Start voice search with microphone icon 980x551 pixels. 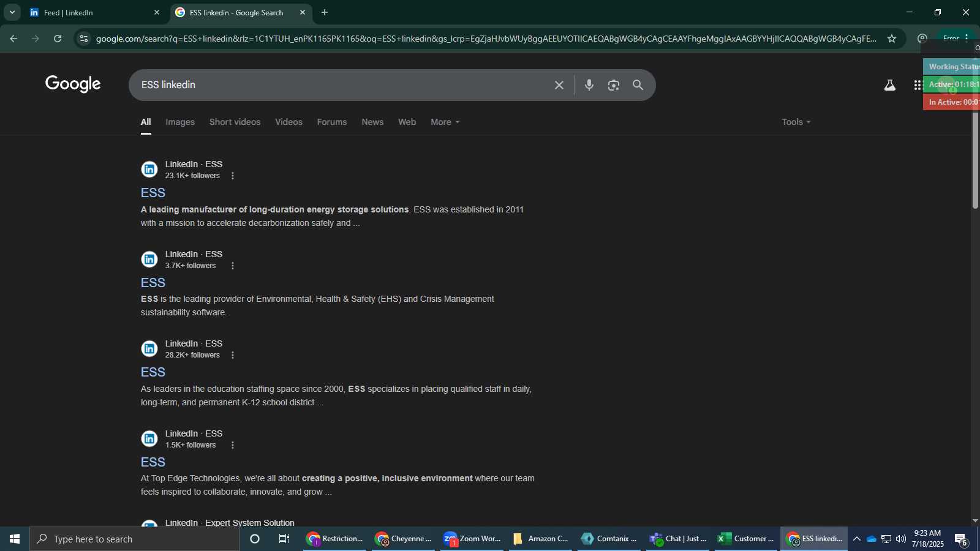coord(589,85)
